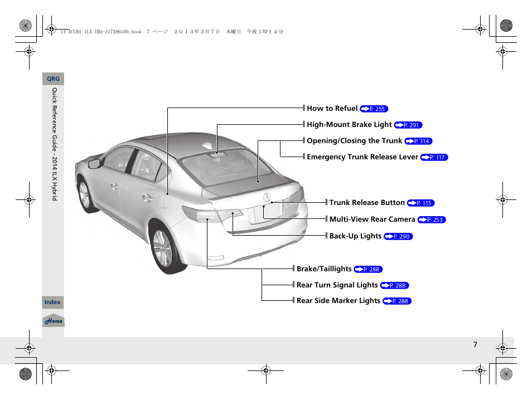Open P. 288 link beside Rear Side Marker Lights
The height and width of the screenshot is (400, 532).
click(x=397, y=301)
